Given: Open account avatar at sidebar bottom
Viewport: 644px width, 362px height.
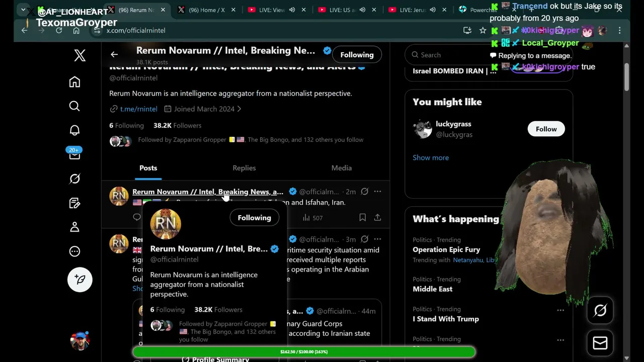Looking at the screenshot, I should tap(80, 341).
